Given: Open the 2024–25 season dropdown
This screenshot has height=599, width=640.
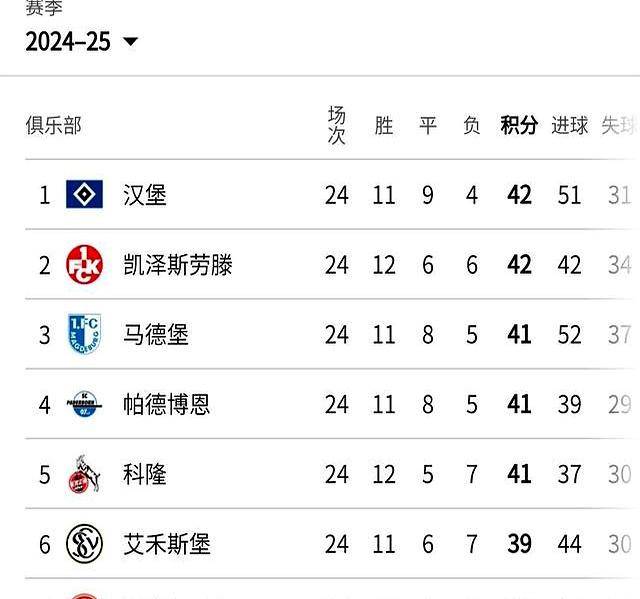Looking at the screenshot, I should click(x=82, y=41).
